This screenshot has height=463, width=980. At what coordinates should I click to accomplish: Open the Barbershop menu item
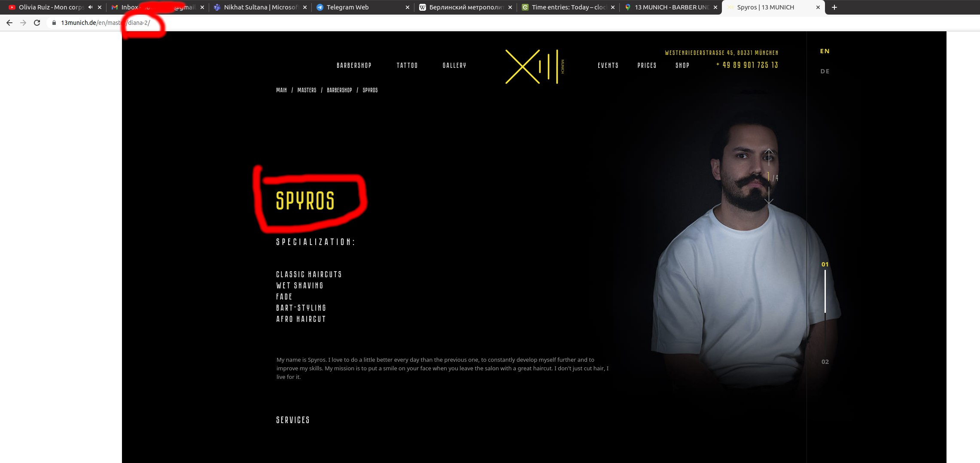(x=354, y=65)
